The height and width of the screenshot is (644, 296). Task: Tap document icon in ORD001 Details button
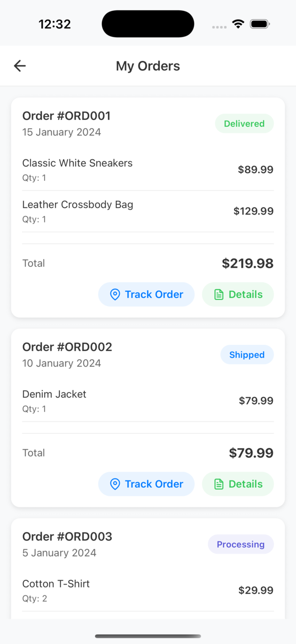[219, 295]
